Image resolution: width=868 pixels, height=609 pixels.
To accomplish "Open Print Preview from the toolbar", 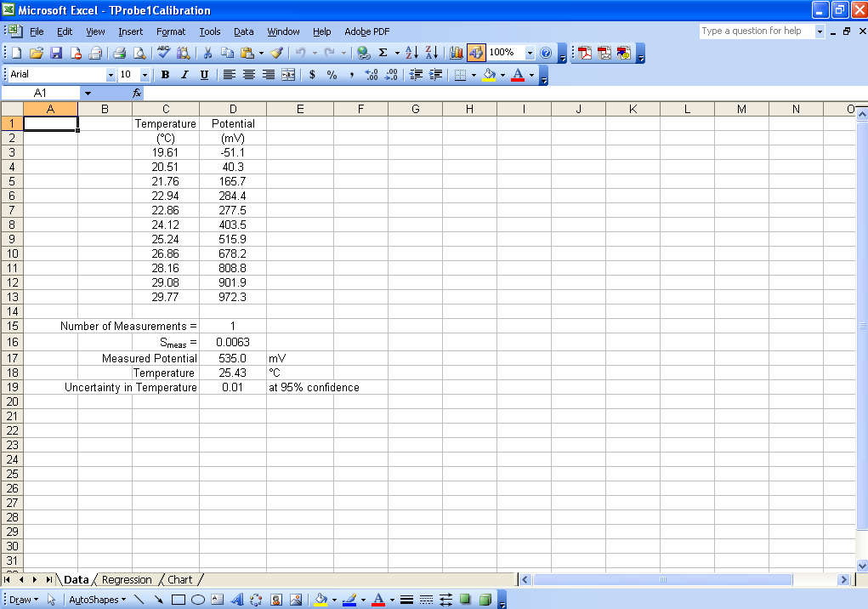I will coord(139,53).
